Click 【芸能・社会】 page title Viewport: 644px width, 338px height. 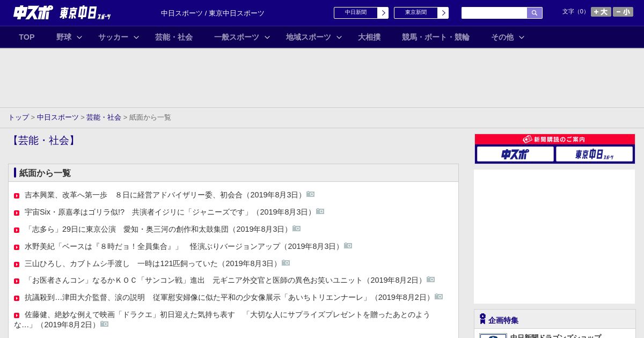(x=43, y=141)
